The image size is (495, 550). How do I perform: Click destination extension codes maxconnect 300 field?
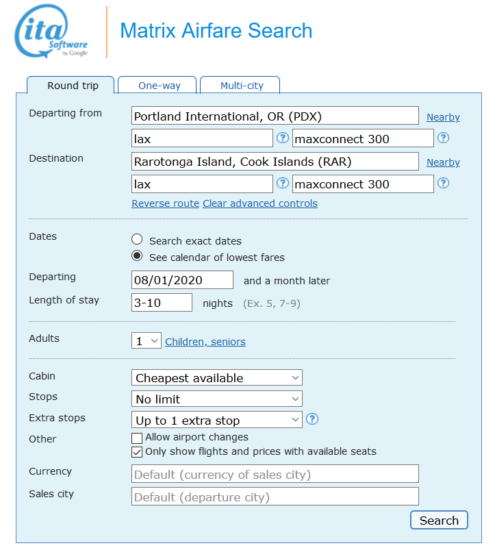pyautogui.click(x=363, y=184)
